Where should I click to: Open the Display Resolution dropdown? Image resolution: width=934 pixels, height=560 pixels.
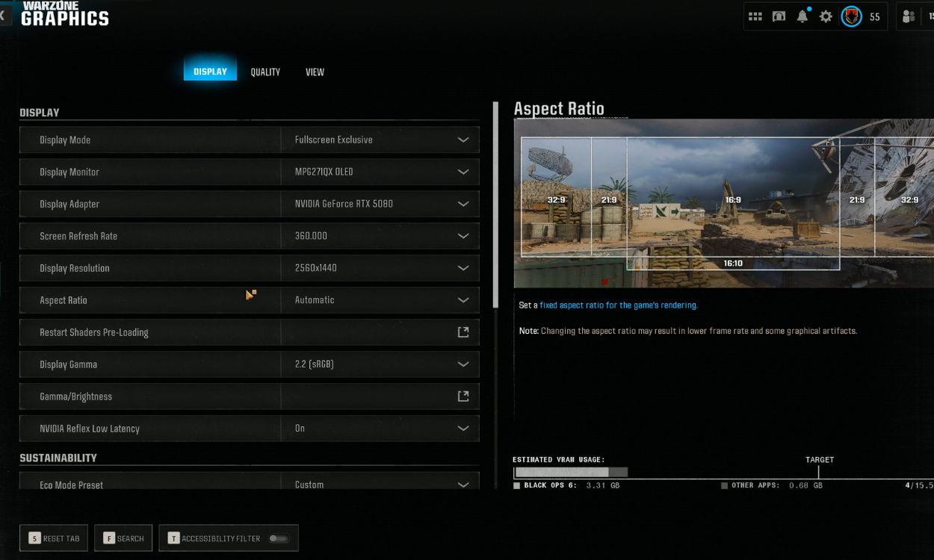tap(381, 268)
